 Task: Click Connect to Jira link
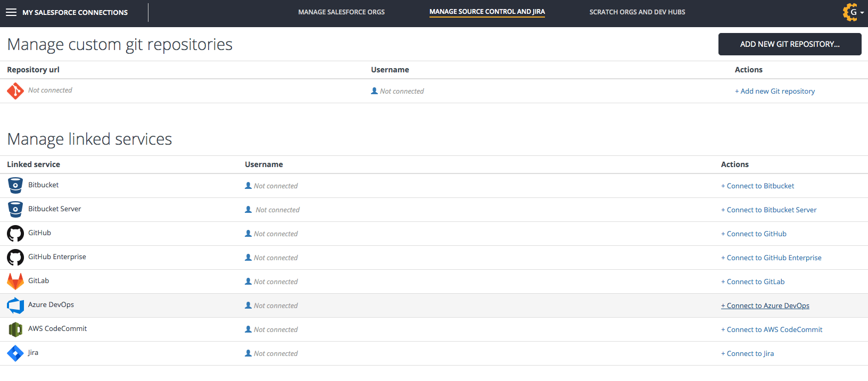pyautogui.click(x=748, y=354)
